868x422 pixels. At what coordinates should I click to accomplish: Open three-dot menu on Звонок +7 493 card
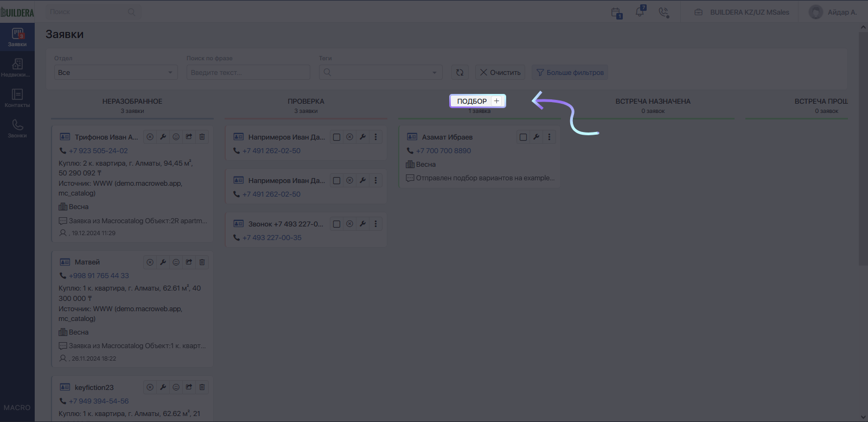pyautogui.click(x=375, y=224)
